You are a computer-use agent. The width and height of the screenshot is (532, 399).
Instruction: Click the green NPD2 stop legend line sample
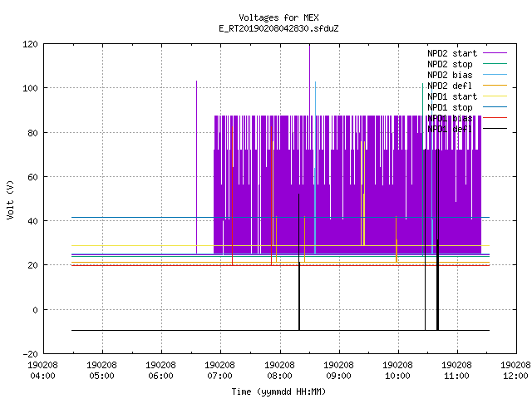(495, 64)
